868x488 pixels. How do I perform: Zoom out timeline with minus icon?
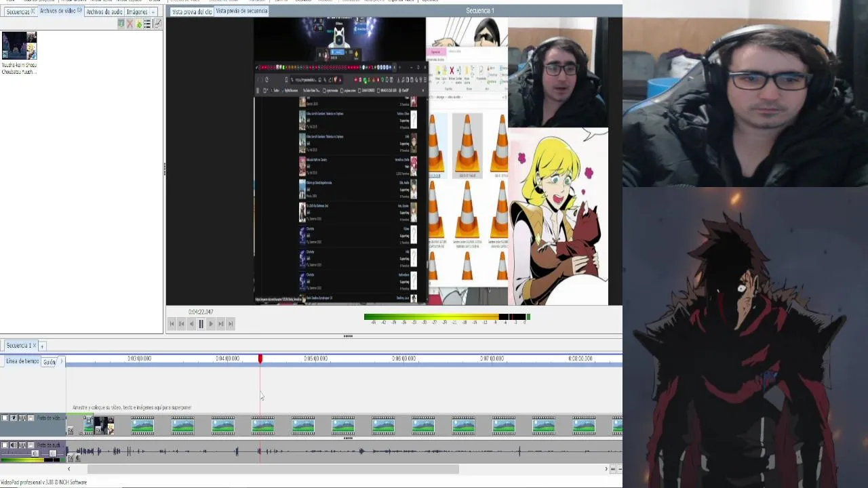click(619, 469)
